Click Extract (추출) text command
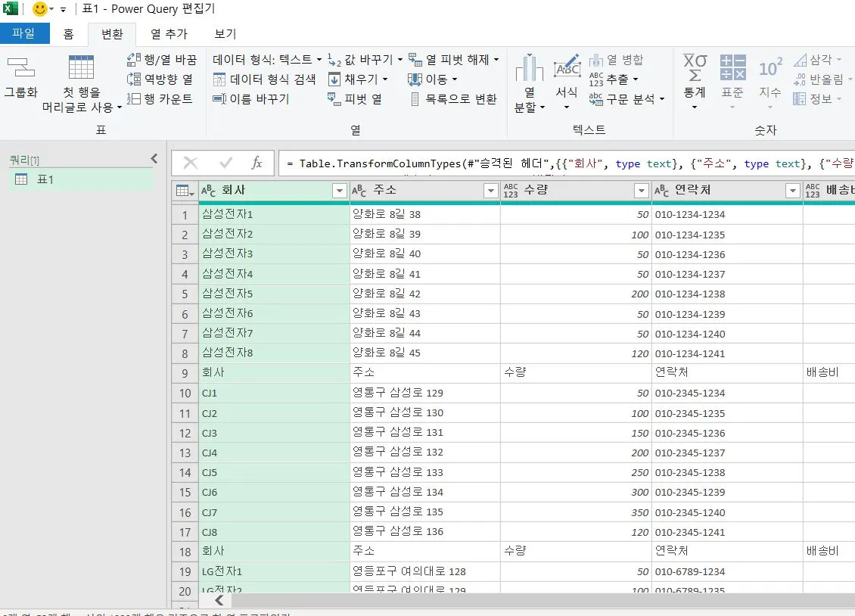The height and width of the screenshot is (616, 855). 614,79
